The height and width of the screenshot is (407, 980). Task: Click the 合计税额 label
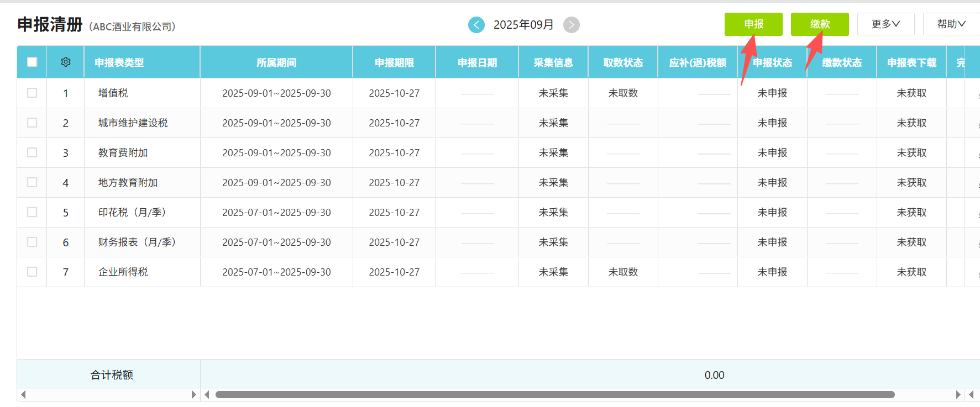(112, 375)
